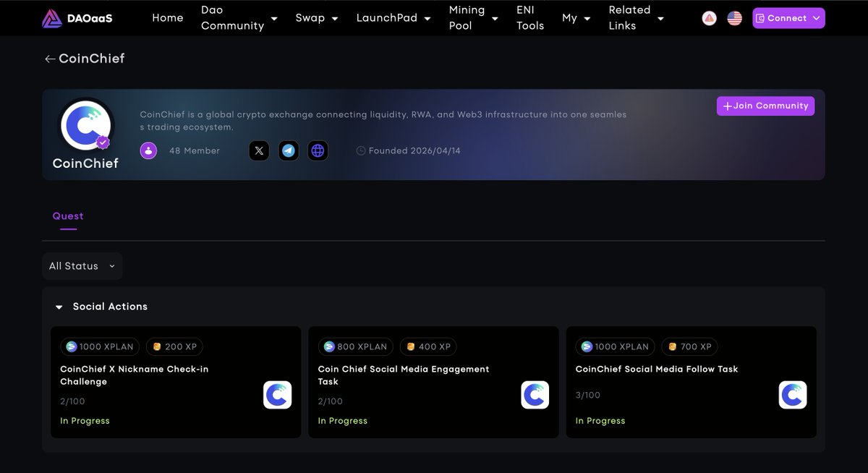The width and height of the screenshot is (868, 473).
Task: Click the XPLAN token icon beside 800 XPLAN
Action: click(x=329, y=346)
